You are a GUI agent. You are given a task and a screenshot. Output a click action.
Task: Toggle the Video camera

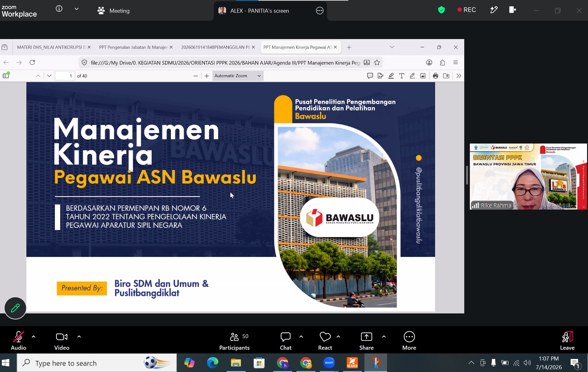62,341
